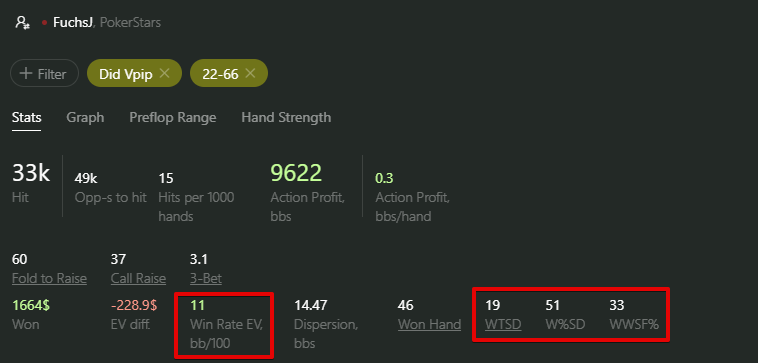Open the Call Raise stat link
This screenshot has height=363, width=758.
(x=138, y=278)
